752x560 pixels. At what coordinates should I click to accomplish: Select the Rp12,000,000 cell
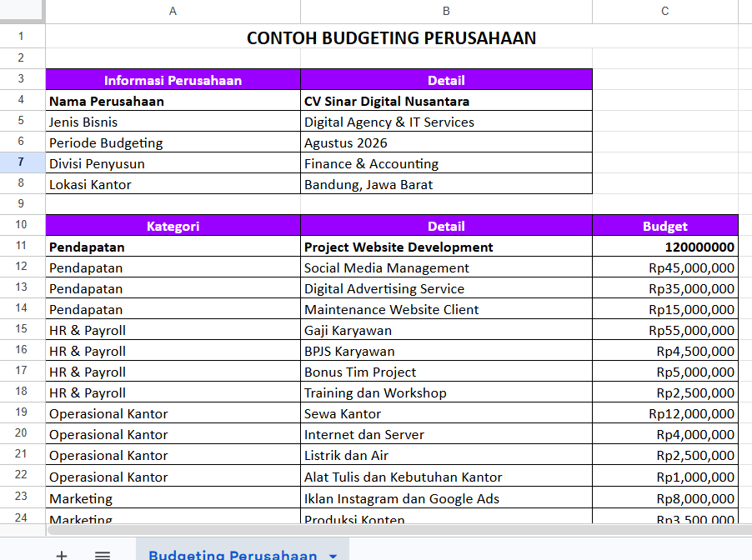coord(665,413)
